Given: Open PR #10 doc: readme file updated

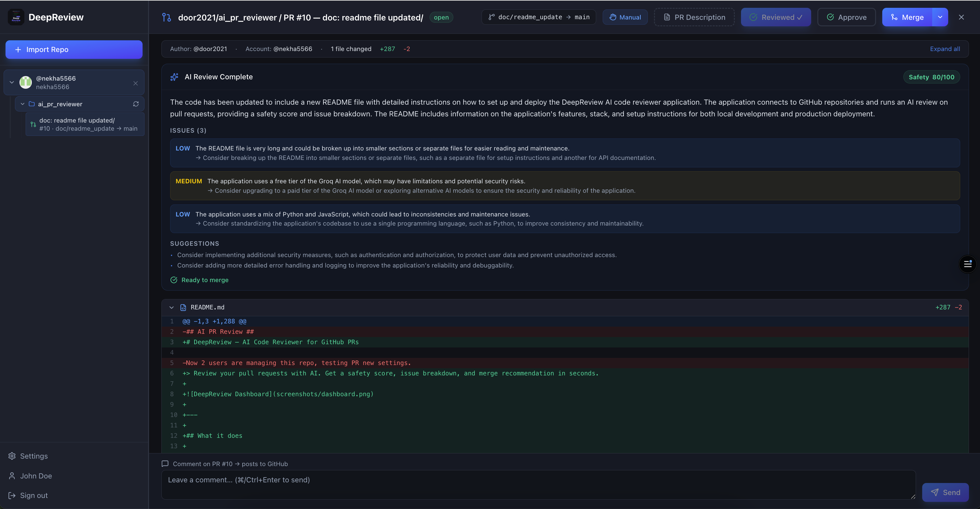Looking at the screenshot, I should (x=85, y=124).
